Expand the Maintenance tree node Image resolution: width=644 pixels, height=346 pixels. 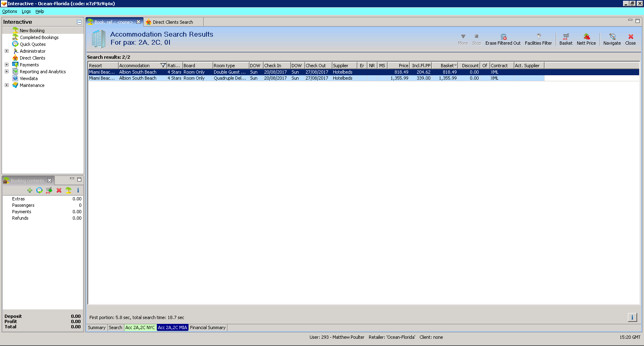(x=6, y=85)
